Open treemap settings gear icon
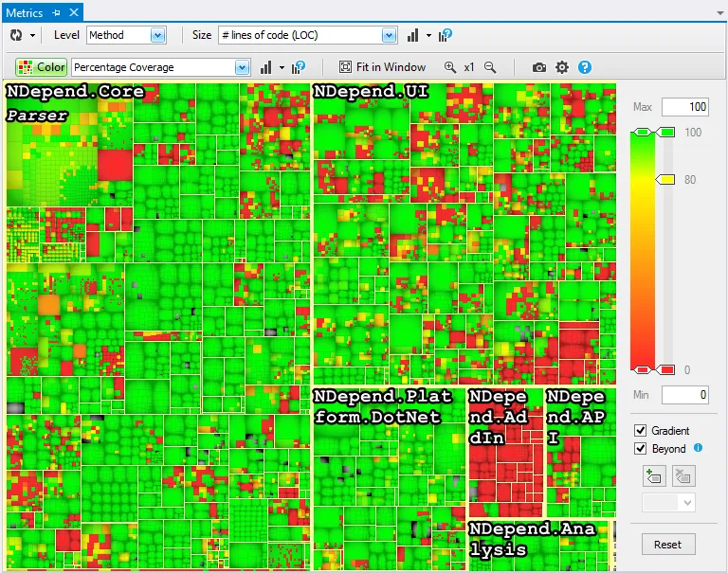 pyautogui.click(x=562, y=67)
